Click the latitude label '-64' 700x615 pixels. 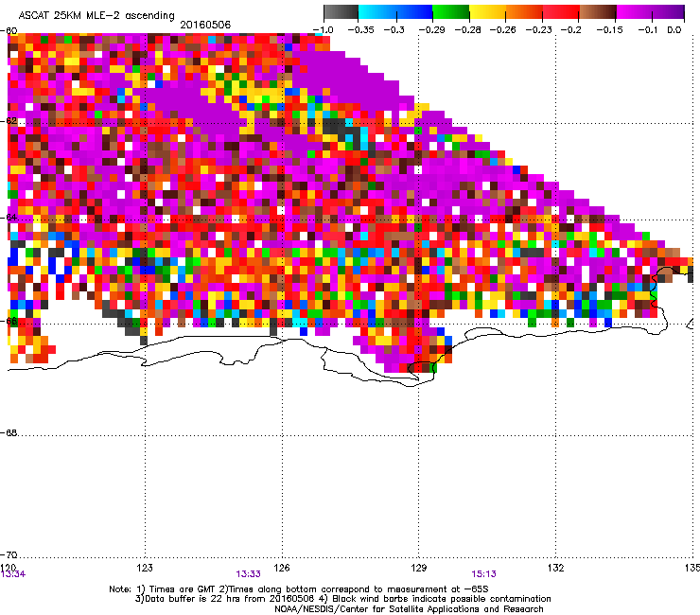[9, 218]
